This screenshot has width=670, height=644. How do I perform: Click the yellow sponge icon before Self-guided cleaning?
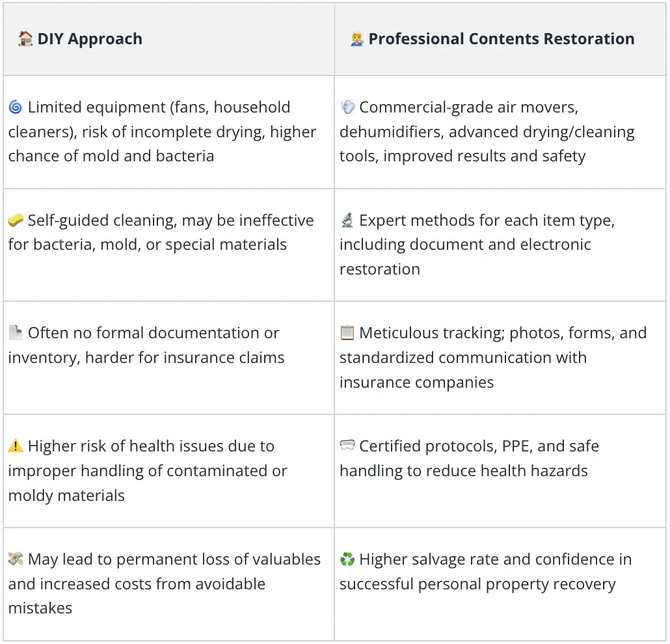pos(16,221)
